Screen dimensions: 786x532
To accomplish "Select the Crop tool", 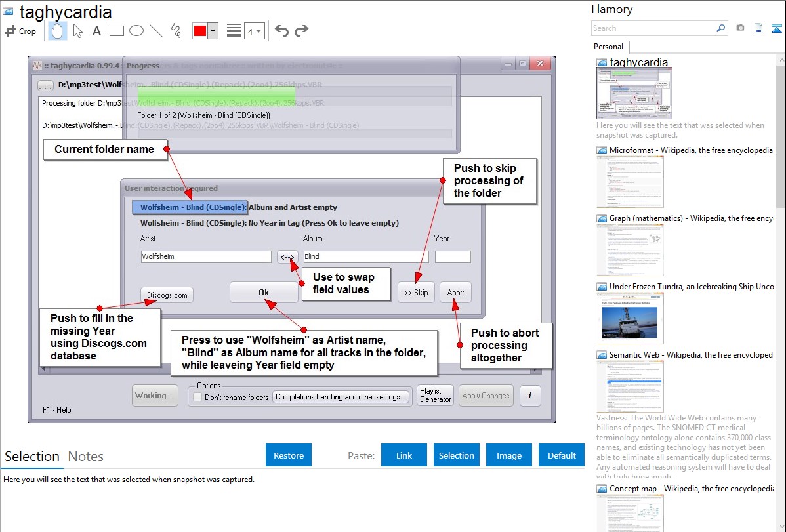I will pos(20,31).
